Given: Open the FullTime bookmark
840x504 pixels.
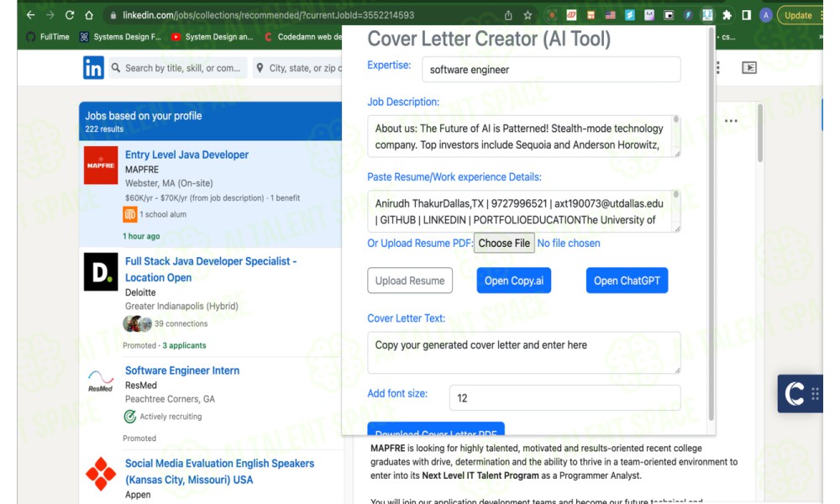Looking at the screenshot, I should click(x=48, y=37).
